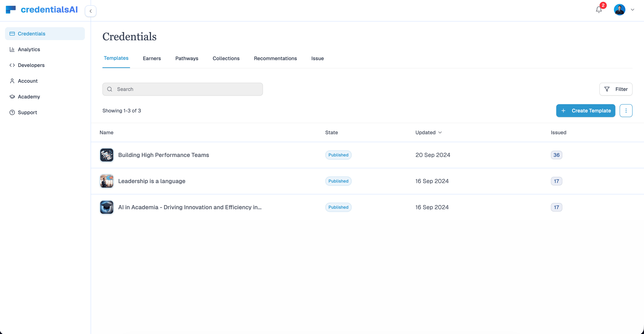Image resolution: width=644 pixels, height=334 pixels.
Task: Select the Developers code icon in sidebar
Action: click(12, 65)
